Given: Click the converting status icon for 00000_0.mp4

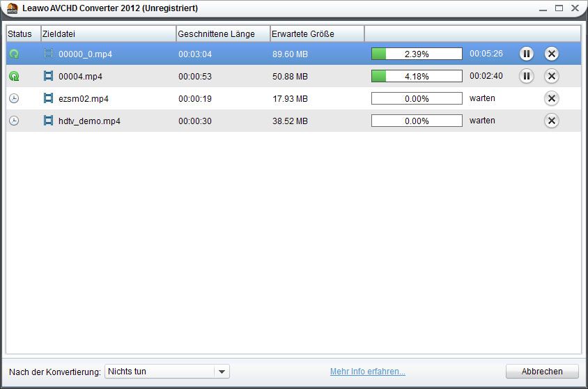Looking at the screenshot, I should point(14,54).
